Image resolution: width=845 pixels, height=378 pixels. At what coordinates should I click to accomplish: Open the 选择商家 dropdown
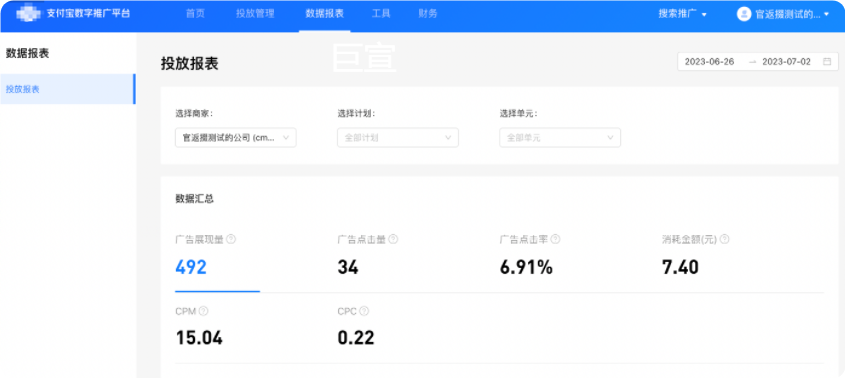(236, 138)
